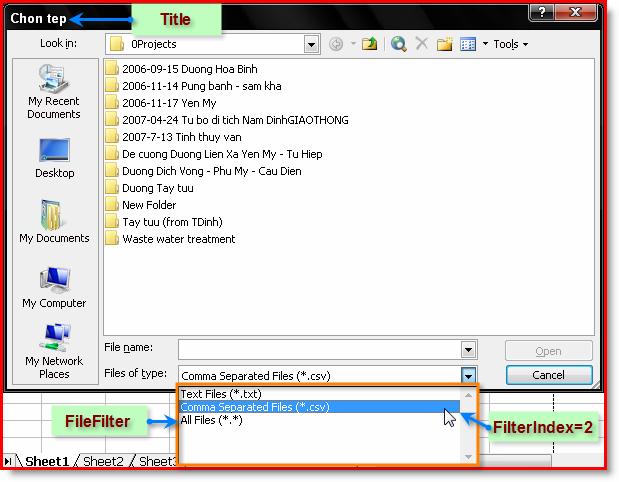This screenshot has height=482, width=619.
Task: Open My Computer in places bar
Action: 54,287
